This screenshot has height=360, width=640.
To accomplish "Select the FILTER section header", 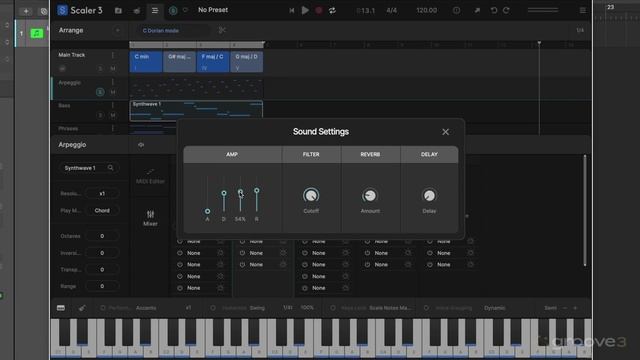I will click(311, 154).
